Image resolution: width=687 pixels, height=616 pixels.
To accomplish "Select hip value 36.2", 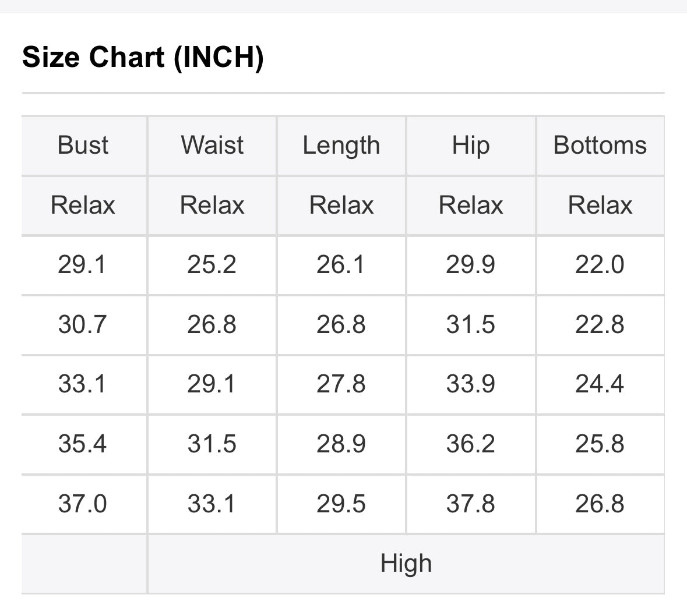I will coord(471,444).
